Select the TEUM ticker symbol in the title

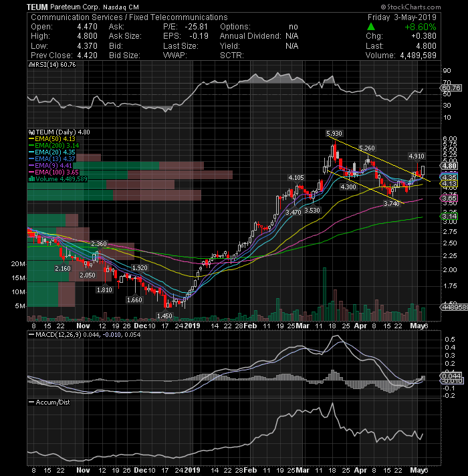click(37, 7)
